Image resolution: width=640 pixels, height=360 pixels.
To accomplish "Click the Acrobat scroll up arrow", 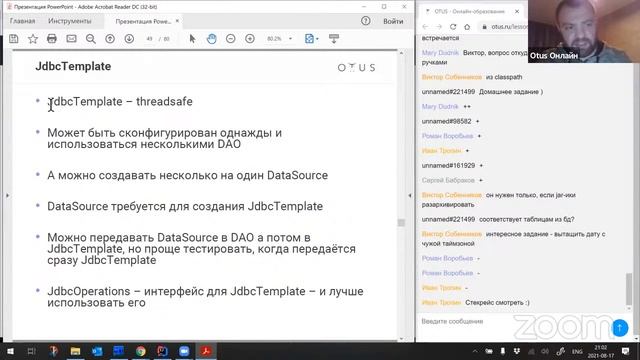I will point(401,53).
